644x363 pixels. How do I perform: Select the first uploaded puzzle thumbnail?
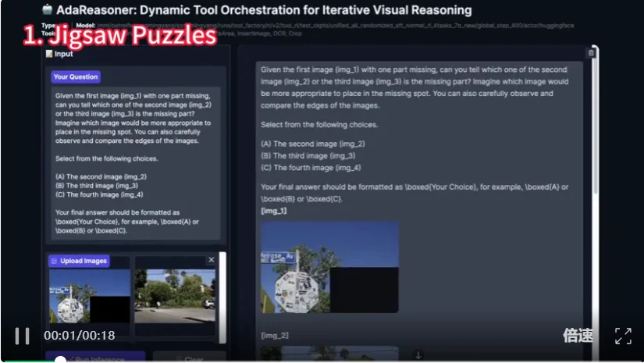[89, 295]
